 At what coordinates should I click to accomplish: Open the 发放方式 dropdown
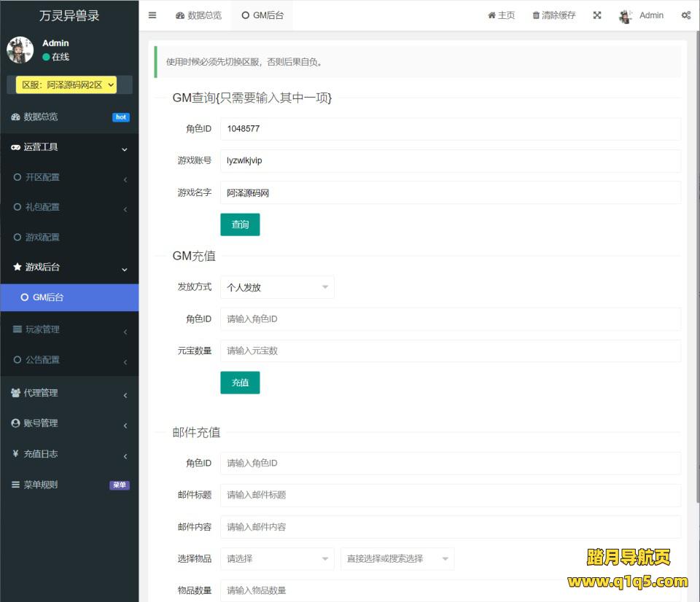277,287
